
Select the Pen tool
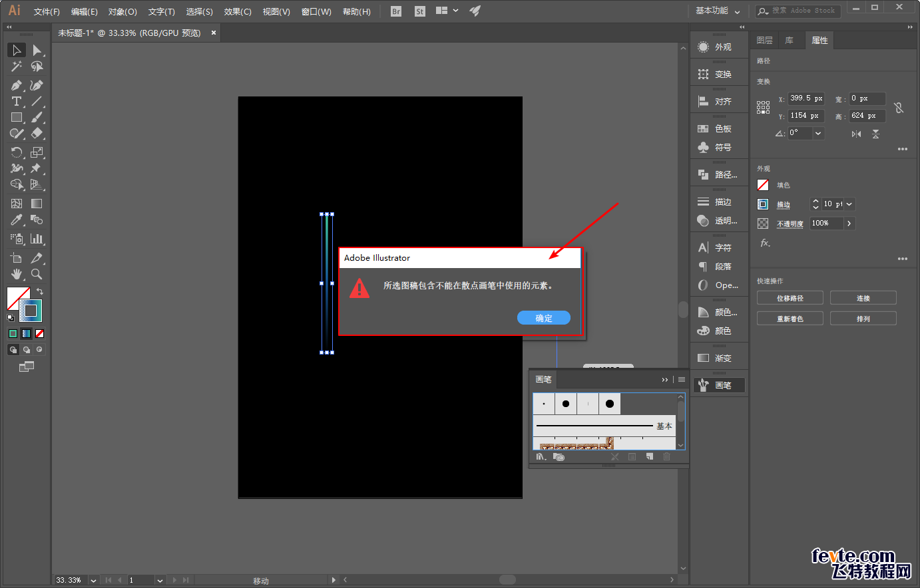tap(17, 86)
